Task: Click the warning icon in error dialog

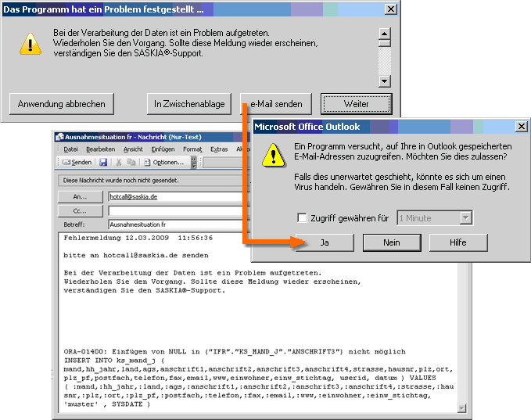Action: (x=30, y=44)
